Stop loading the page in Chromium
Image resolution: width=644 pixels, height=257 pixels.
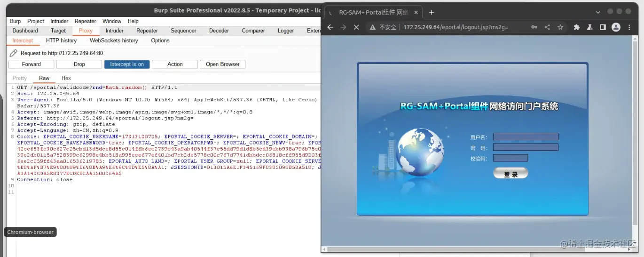[x=356, y=27]
